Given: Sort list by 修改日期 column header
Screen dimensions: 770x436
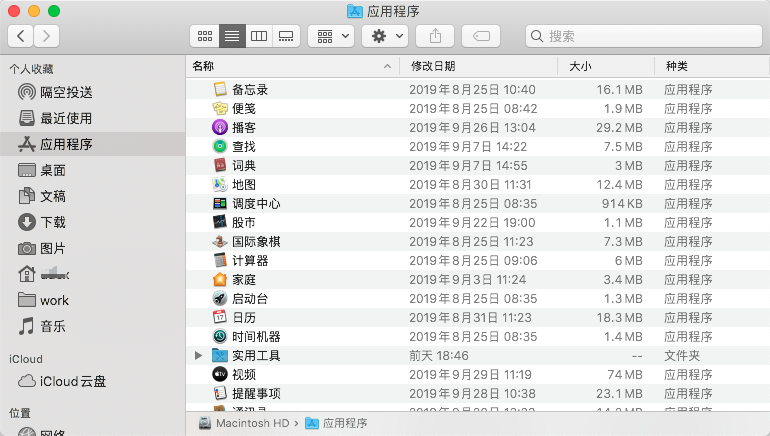Looking at the screenshot, I should click(x=433, y=66).
